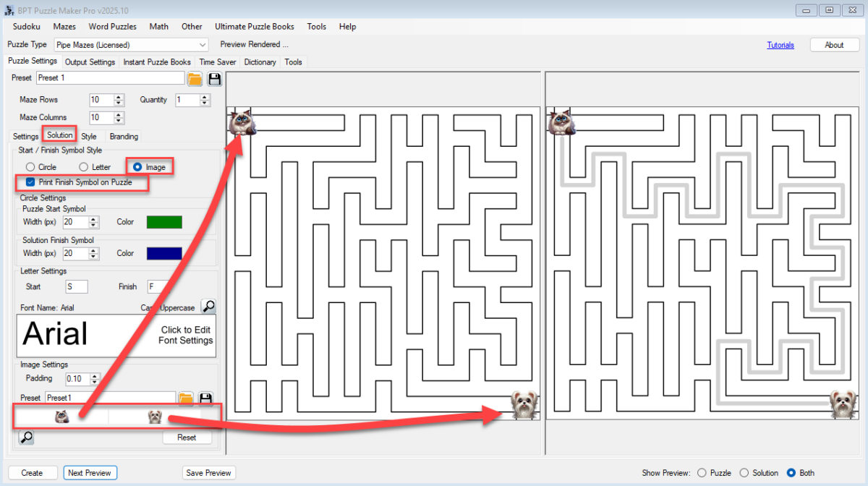Open the Tutorials link

780,44
